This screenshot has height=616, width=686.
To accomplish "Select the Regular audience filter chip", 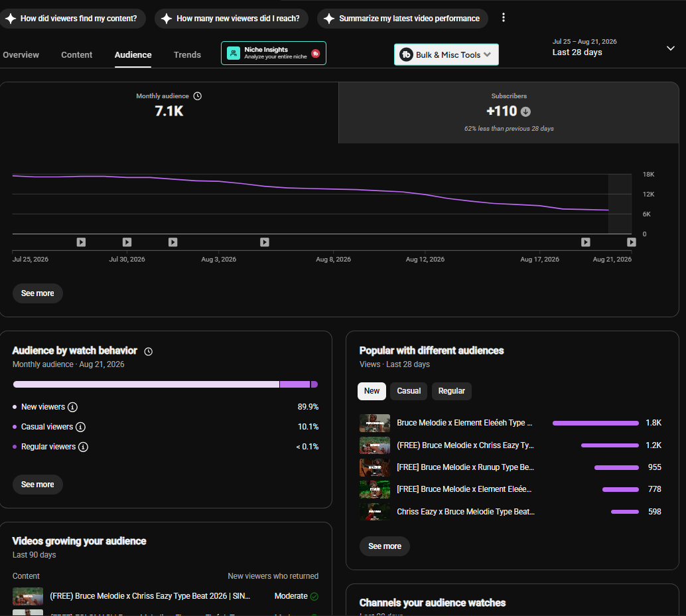I will 452,391.
